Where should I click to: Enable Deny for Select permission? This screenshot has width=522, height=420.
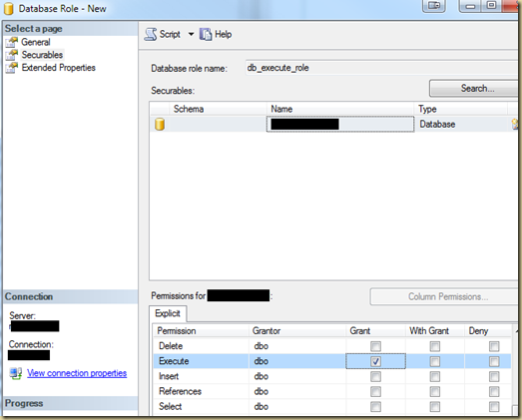494,406
